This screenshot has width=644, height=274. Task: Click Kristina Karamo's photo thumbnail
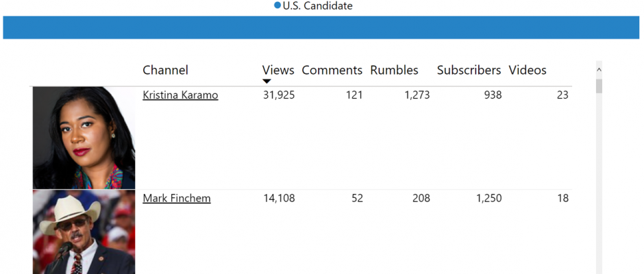pos(84,138)
